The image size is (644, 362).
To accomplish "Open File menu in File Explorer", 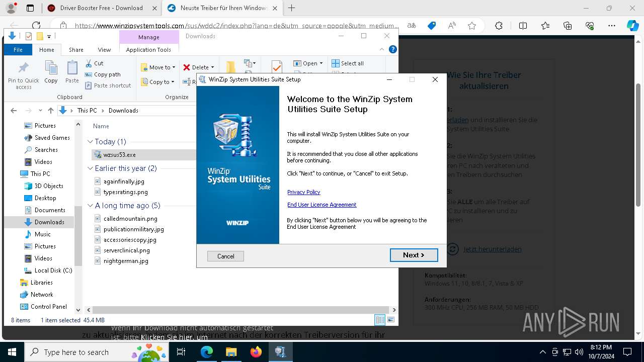I will pyautogui.click(x=18, y=50).
